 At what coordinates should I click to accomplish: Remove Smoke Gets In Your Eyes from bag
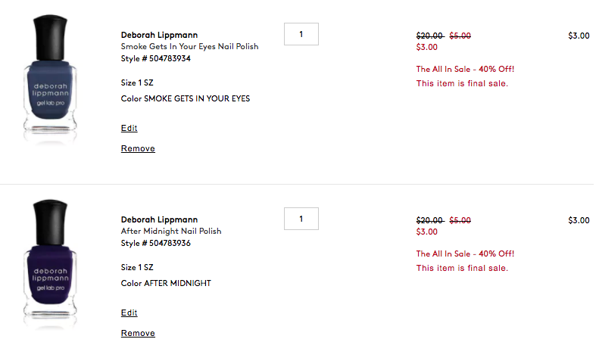[138, 148]
